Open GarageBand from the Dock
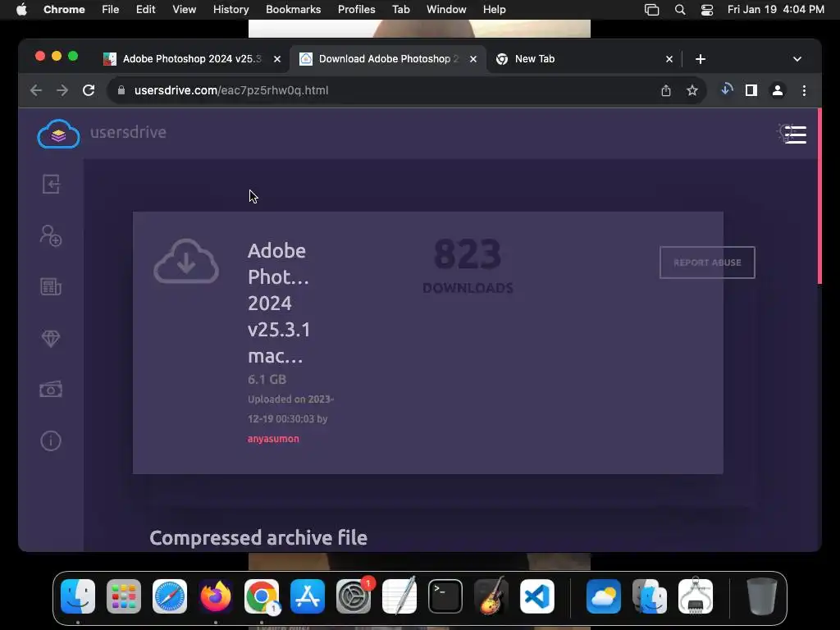This screenshot has height=630, width=840. click(x=491, y=596)
